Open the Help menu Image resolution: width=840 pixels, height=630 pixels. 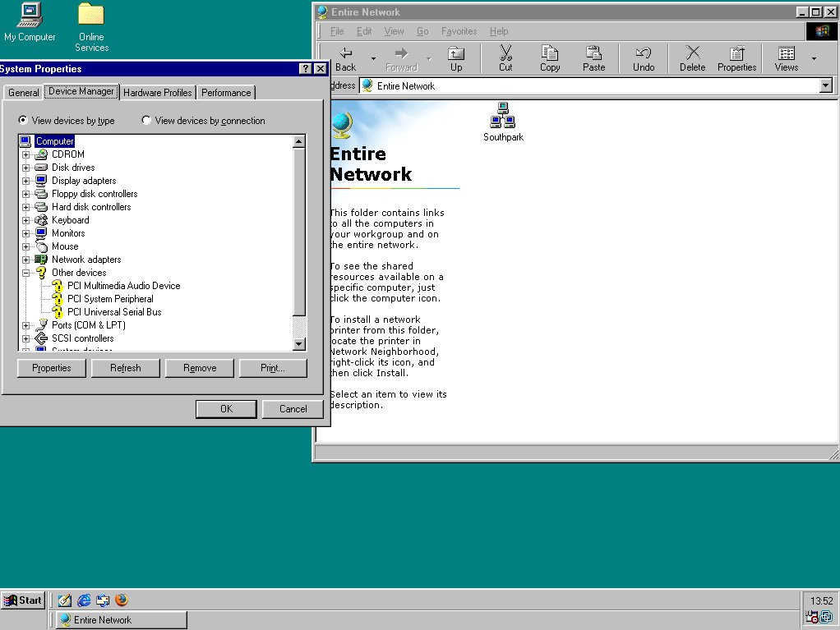(x=499, y=31)
